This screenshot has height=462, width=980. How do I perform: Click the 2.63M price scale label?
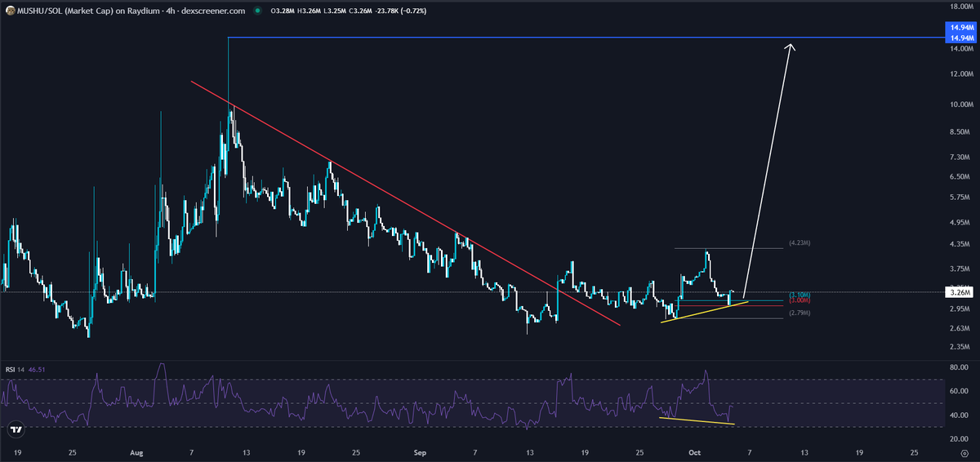coord(959,328)
